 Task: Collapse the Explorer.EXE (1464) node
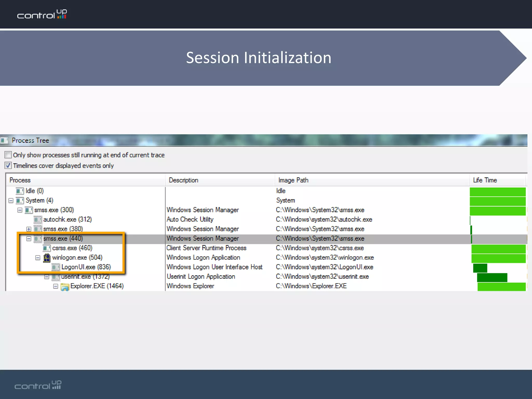(56, 286)
